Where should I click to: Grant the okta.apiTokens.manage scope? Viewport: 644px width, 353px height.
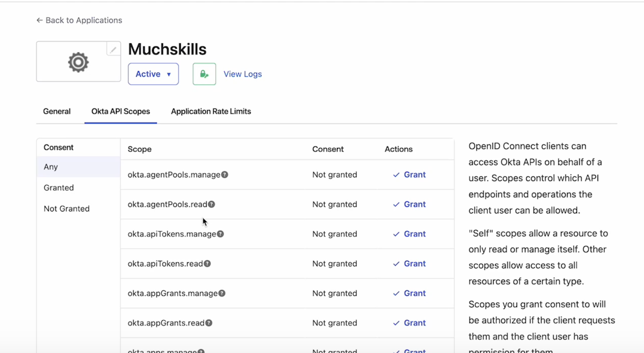(409, 234)
